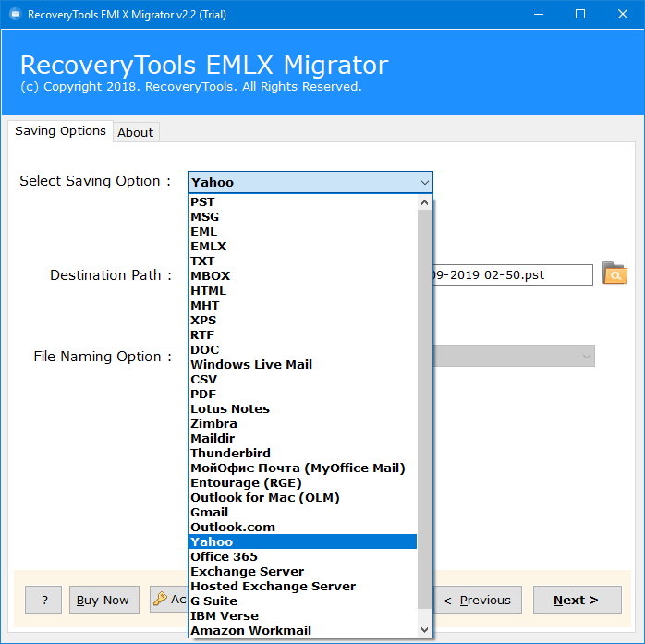Select Outlook.com option
The image size is (645, 644).
coord(302,528)
